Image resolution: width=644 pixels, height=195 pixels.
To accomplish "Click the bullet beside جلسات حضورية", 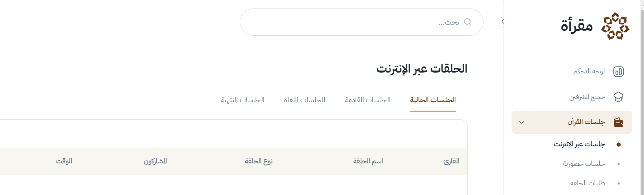I will coord(618,164).
